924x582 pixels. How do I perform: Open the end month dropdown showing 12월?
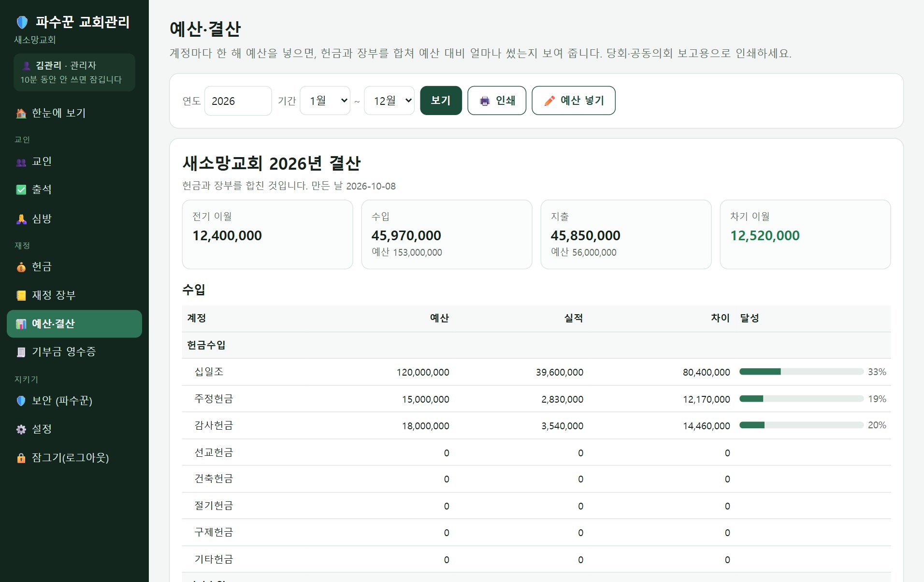pos(389,101)
